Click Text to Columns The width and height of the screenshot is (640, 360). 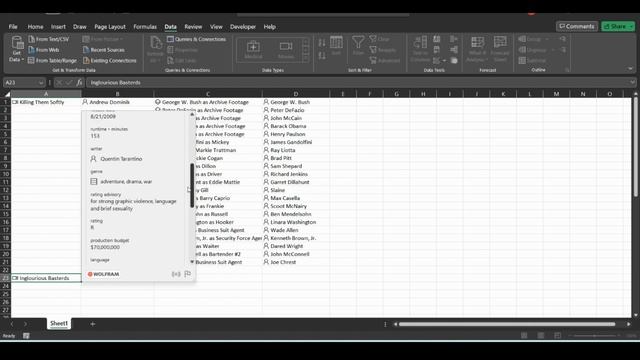(420, 49)
